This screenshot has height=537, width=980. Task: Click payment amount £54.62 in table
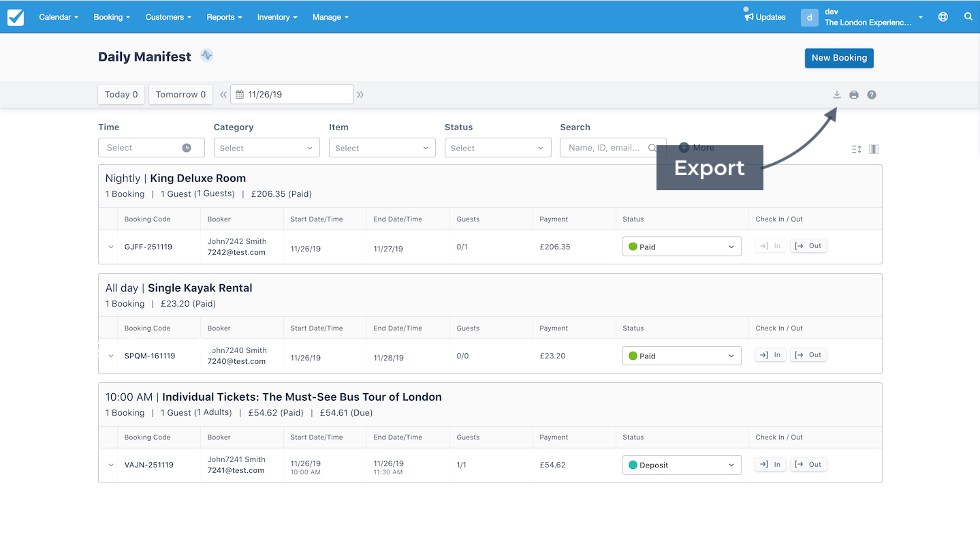(552, 465)
